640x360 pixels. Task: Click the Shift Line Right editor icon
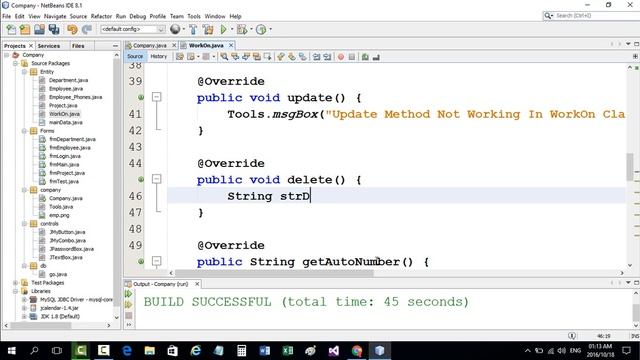coord(327,57)
